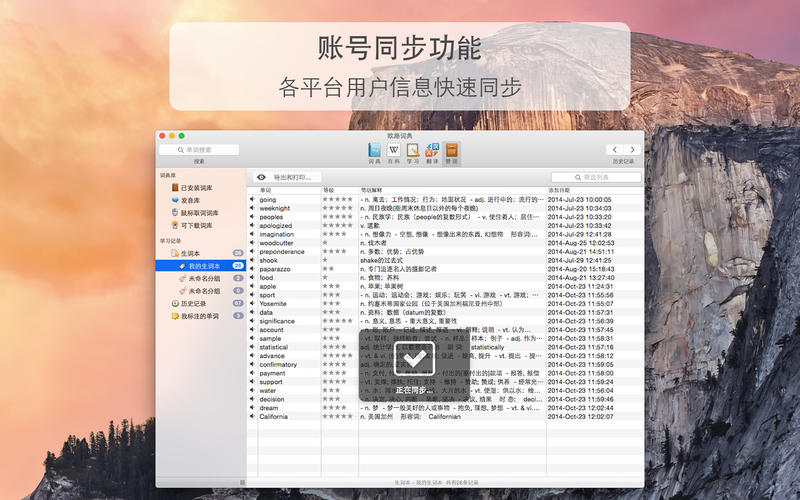Play pronunciation speaker for decision
800x500 pixels.
point(252,399)
